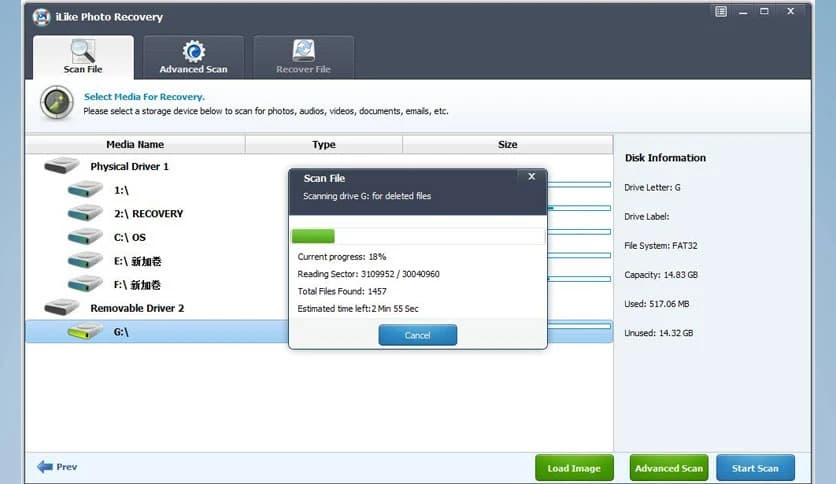Click the usage bar for 1:\ partition
The height and width of the screenshot is (484, 836).
(x=580, y=184)
